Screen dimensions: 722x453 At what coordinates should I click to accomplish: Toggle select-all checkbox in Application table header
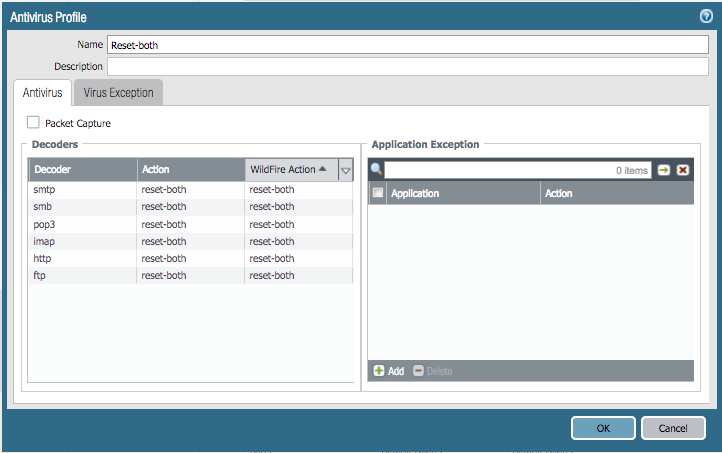click(378, 193)
